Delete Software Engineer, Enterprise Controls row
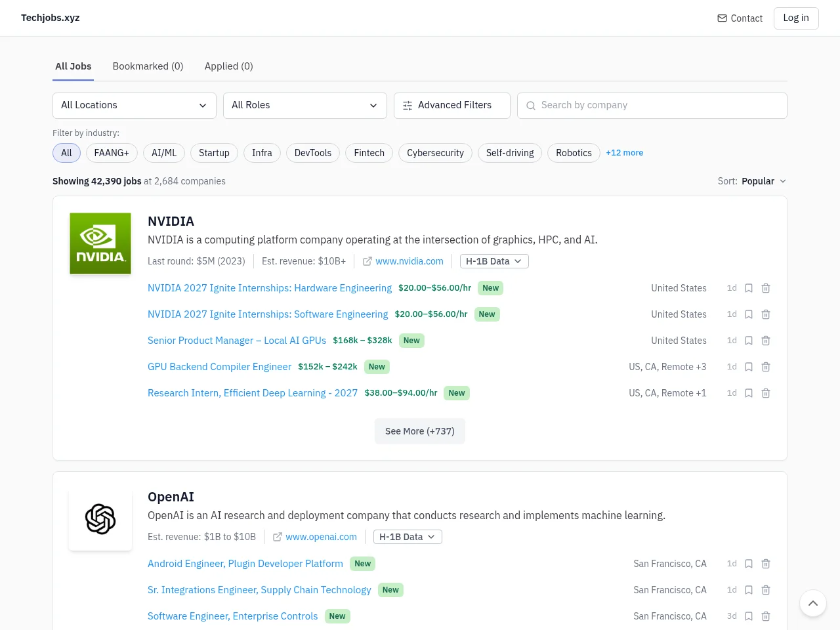This screenshot has width=840, height=630. coord(766,616)
